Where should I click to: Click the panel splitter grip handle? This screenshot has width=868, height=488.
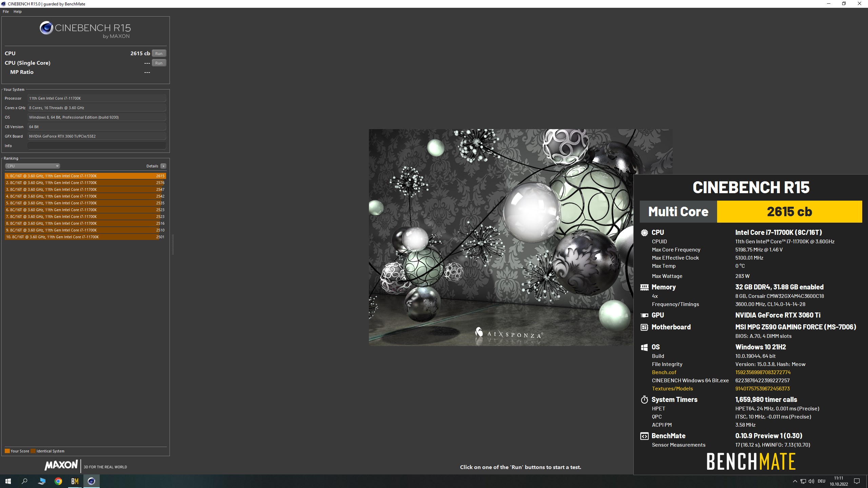[x=173, y=244]
